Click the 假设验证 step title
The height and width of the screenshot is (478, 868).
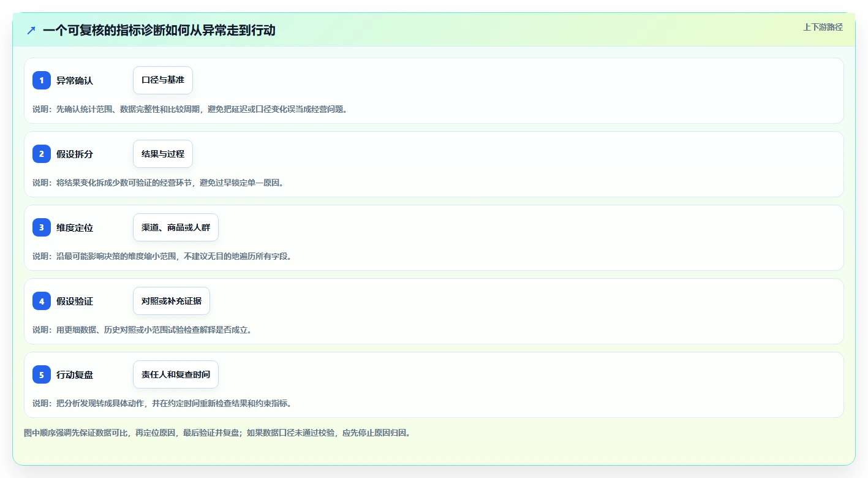75,301
